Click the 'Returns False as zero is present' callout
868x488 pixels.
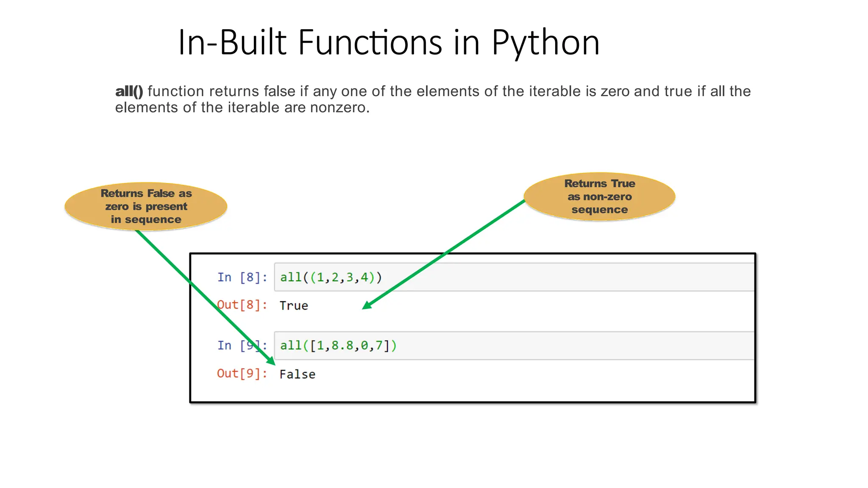point(146,206)
